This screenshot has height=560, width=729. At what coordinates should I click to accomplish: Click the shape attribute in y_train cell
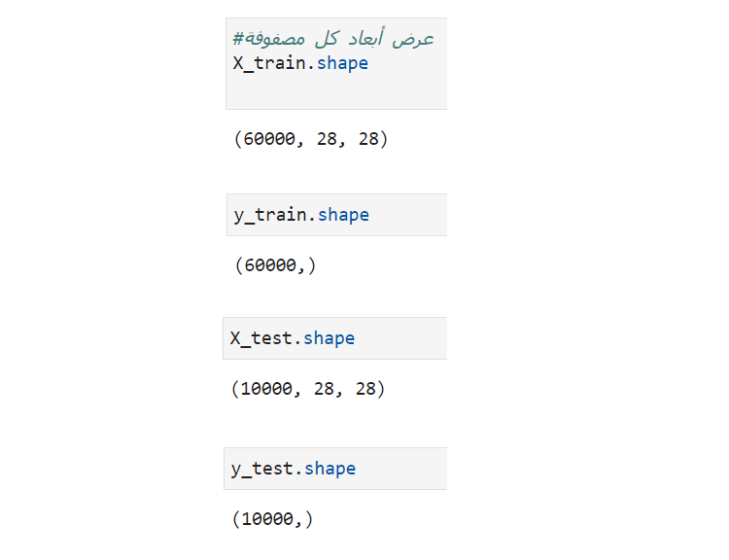tap(343, 216)
